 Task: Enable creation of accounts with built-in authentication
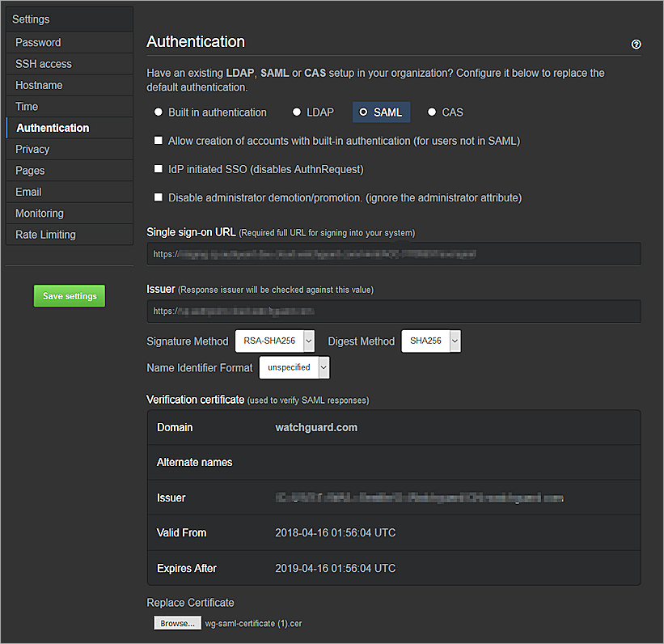[x=159, y=141]
